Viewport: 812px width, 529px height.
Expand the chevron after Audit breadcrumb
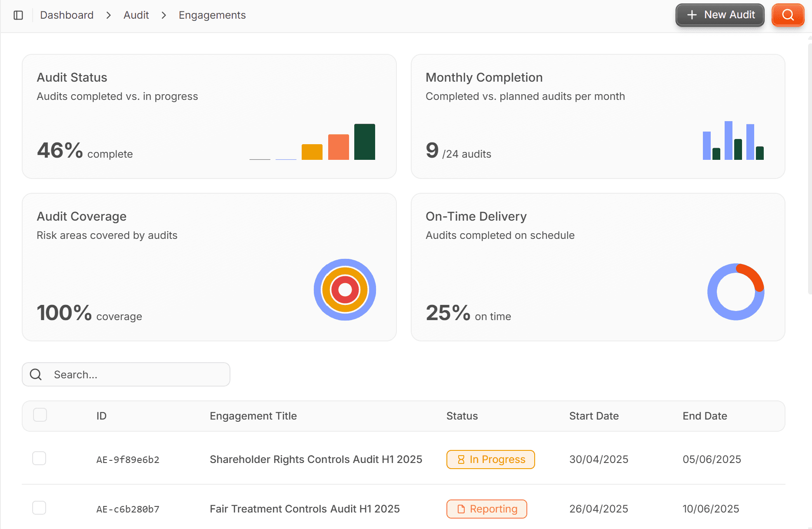click(x=163, y=15)
